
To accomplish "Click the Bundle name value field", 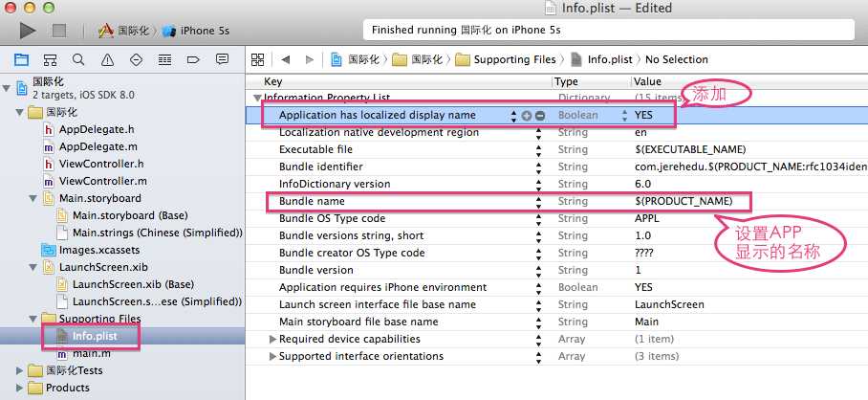I will 684,202.
